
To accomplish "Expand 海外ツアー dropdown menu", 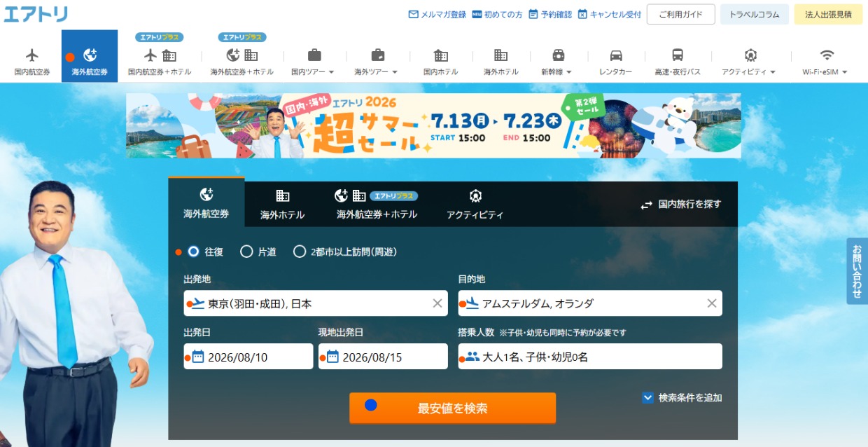I will point(376,61).
